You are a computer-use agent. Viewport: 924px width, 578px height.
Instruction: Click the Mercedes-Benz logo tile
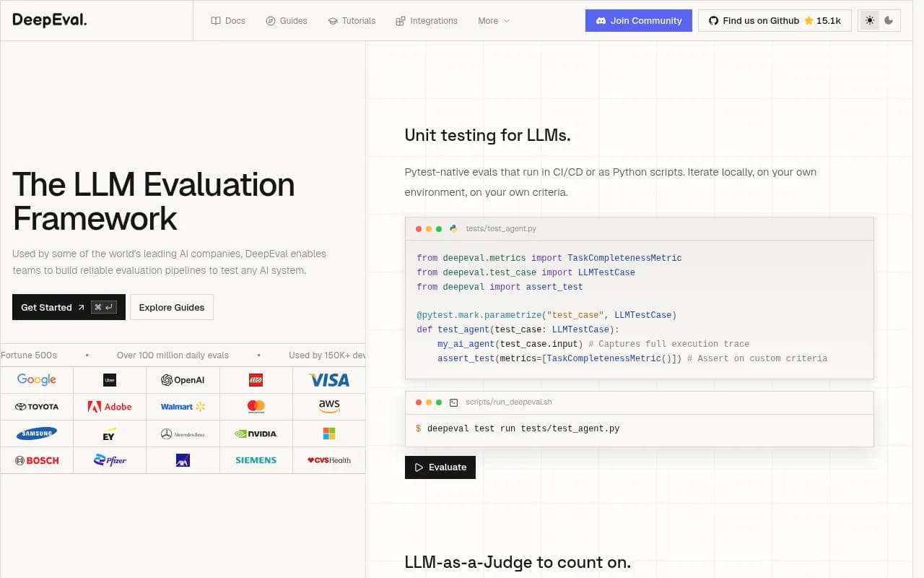pyautogui.click(x=183, y=433)
